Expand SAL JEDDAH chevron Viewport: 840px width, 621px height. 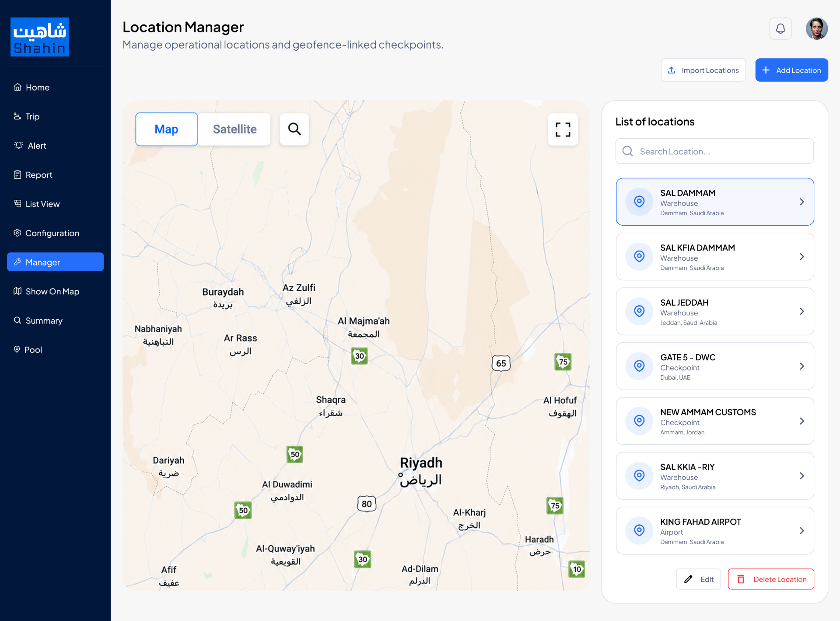point(802,311)
